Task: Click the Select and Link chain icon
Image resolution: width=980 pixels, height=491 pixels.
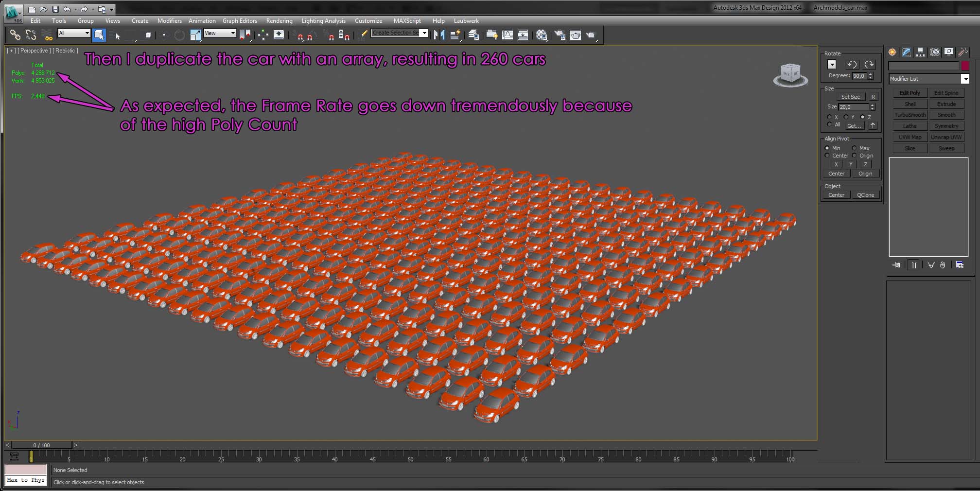Action: [15, 35]
